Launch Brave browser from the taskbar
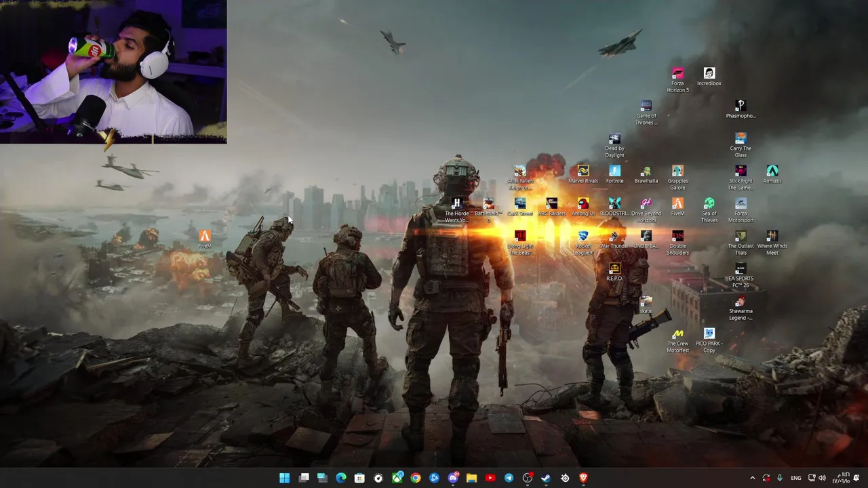Viewport: 868px width, 488px height. [x=583, y=478]
